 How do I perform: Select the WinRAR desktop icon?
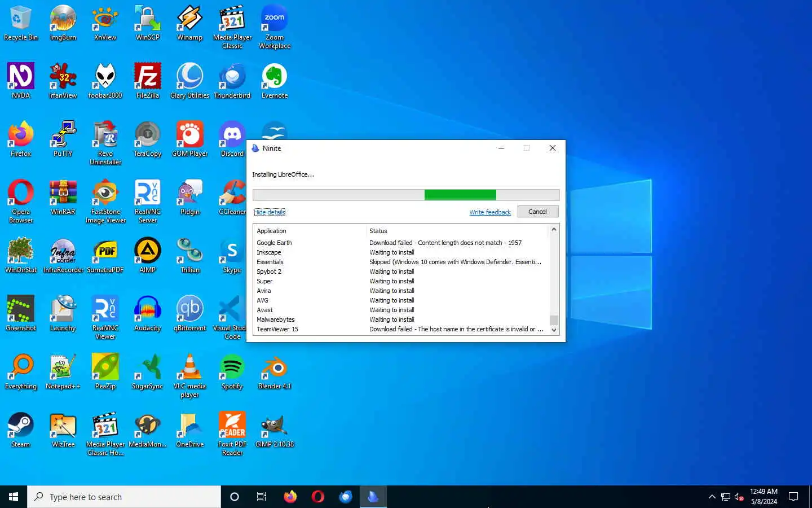coord(63,198)
